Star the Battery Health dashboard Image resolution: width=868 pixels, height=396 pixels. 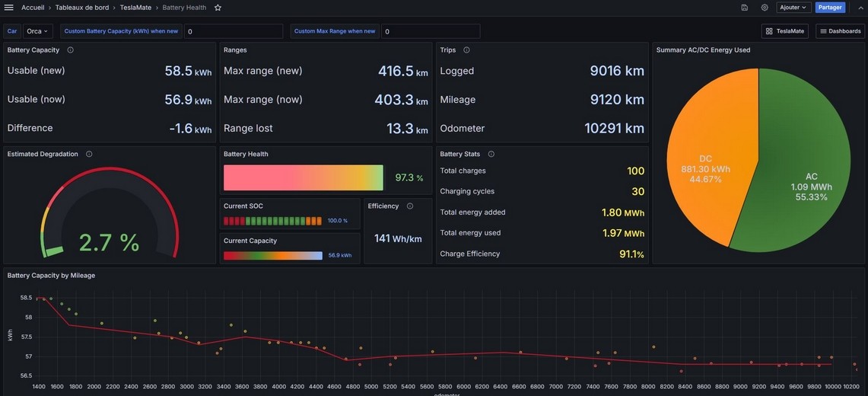pyautogui.click(x=218, y=8)
